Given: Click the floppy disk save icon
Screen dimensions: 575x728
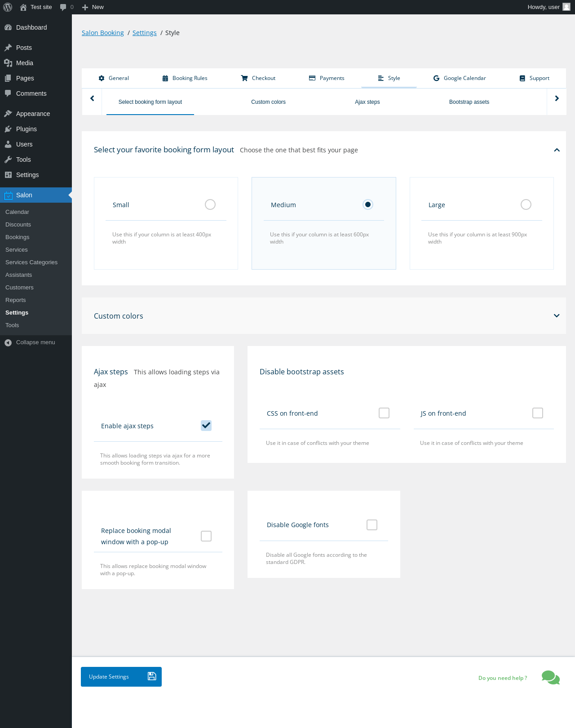Looking at the screenshot, I should (152, 676).
